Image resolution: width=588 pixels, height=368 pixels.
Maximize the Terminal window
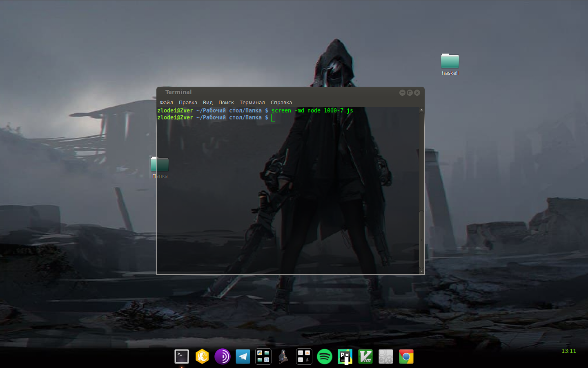(410, 92)
